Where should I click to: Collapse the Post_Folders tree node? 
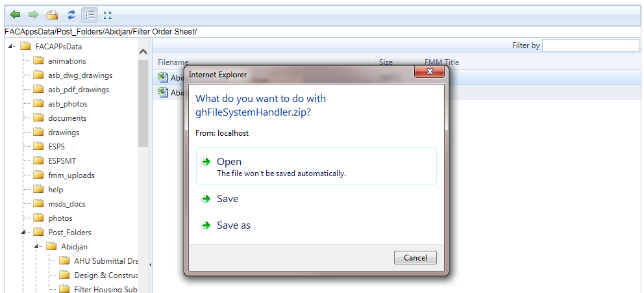pyautogui.click(x=25, y=232)
